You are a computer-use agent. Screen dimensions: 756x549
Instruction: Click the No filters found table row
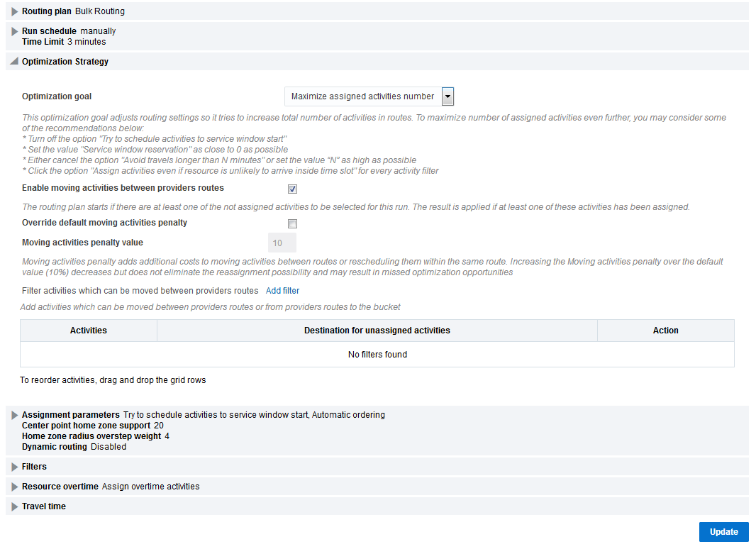[x=377, y=355]
